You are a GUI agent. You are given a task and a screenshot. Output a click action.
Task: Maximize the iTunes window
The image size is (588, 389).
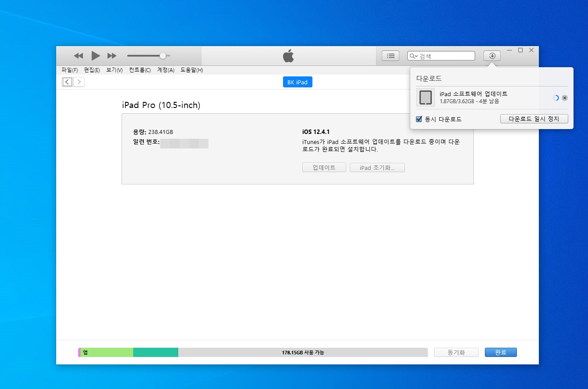click(x=520, y=50)
